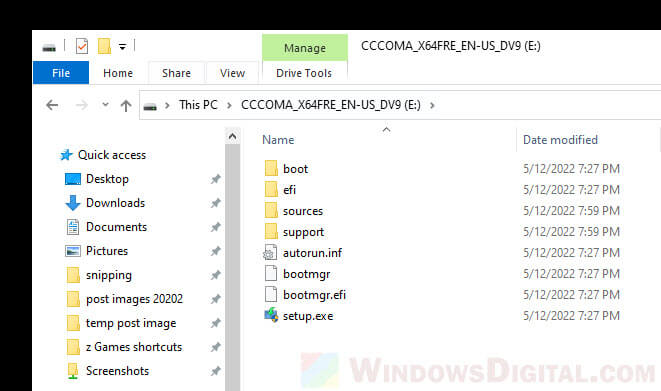Click the New folder quick access icon
Viewport: 661px width, 391px height.
click(x=104, y=46)
